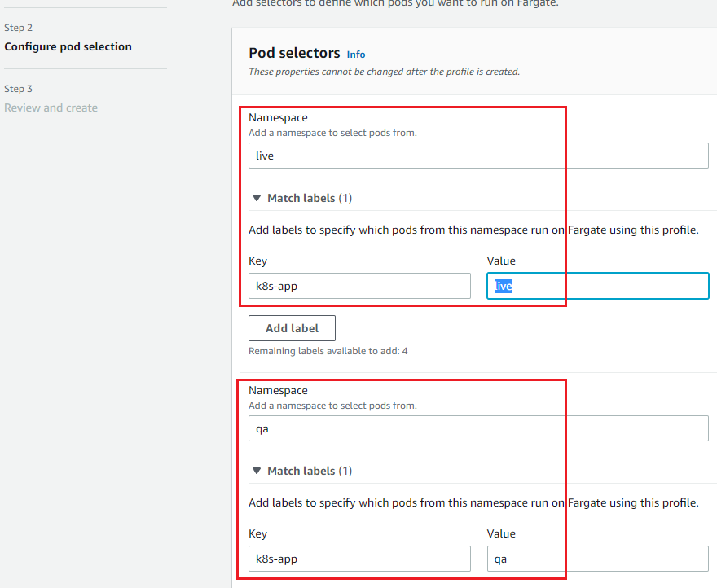Click the Remaining labels available text
717x588 pixels.
[x=328, y=351]
